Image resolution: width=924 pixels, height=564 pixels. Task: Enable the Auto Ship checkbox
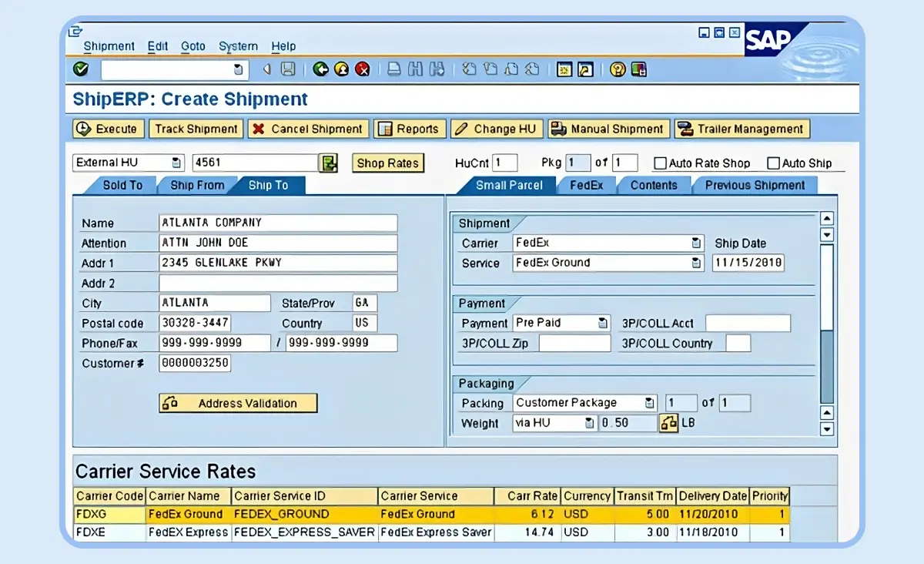pos(774,163)
